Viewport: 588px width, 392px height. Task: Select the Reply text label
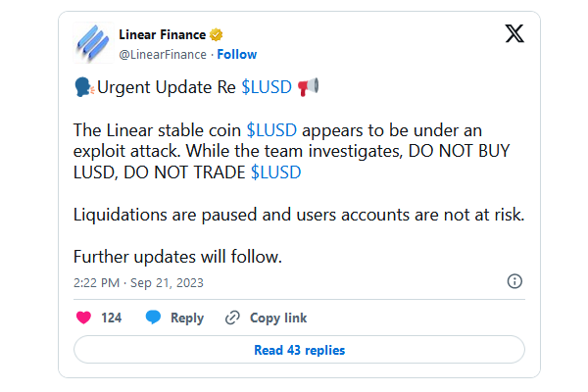click(x=187, y=318)
